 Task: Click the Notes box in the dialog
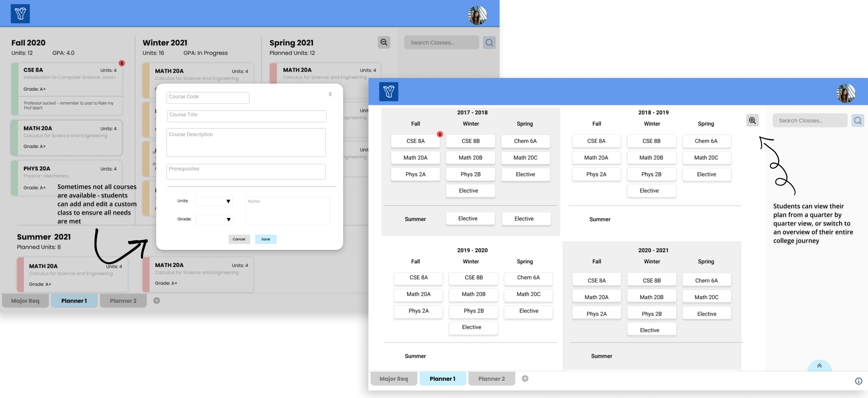(288, 211)
